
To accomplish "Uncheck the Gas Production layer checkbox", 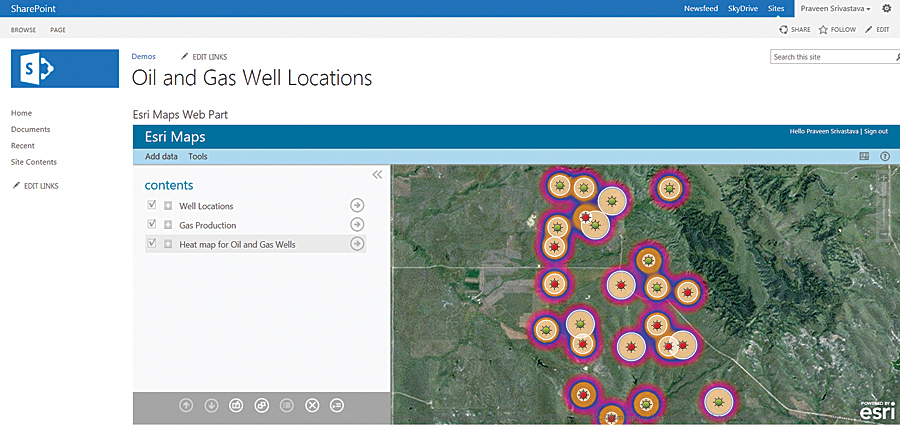I will click(x=152, y=224).
